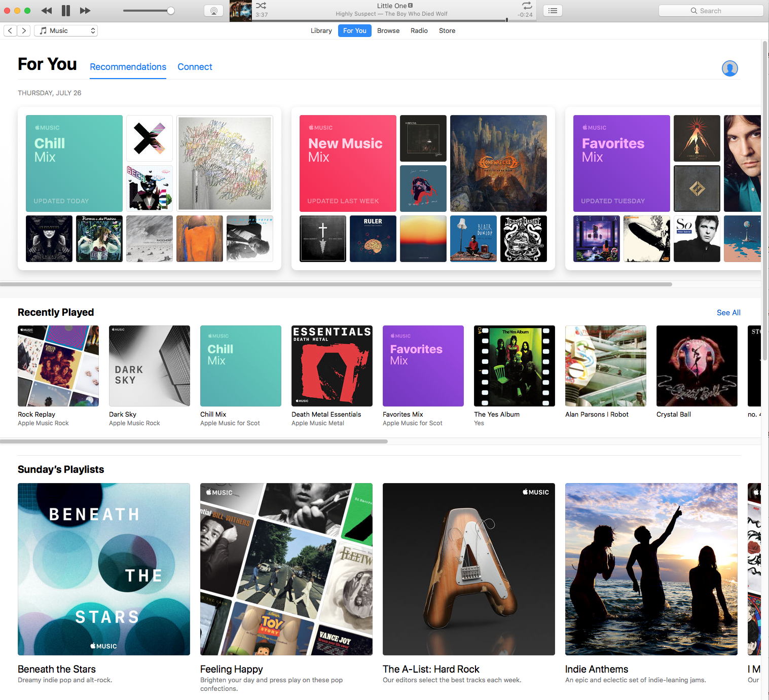Open the account profile icon

pos(730,68)
